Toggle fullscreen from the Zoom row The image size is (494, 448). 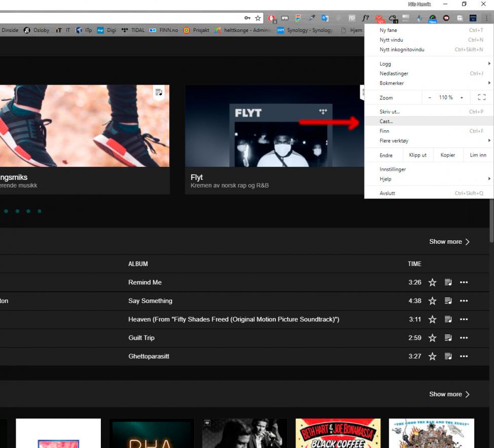point(481,97)
